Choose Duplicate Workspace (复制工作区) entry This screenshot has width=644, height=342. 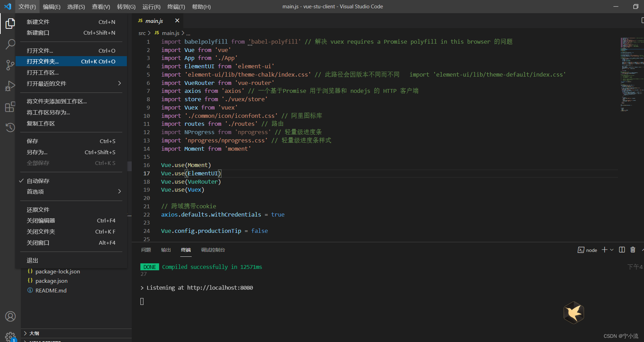click(71, 123)
